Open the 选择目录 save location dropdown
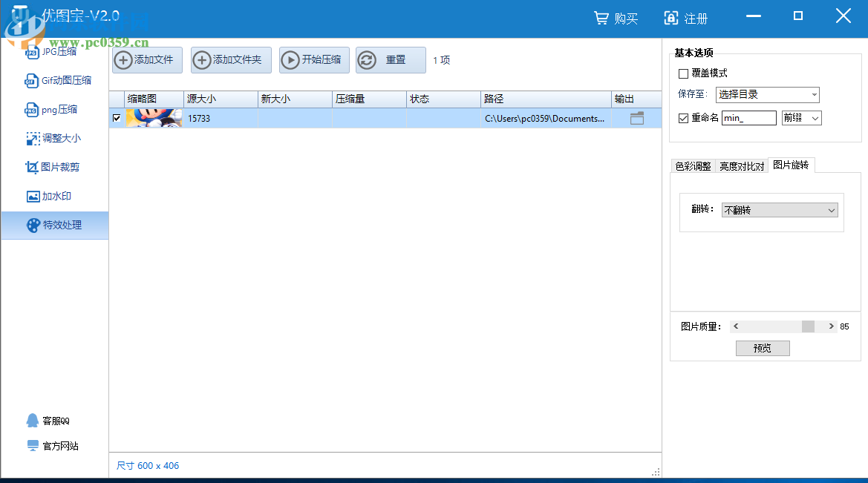Image resolution: width=868 pixels, height=483 pixels. click(x=767, y=95)
